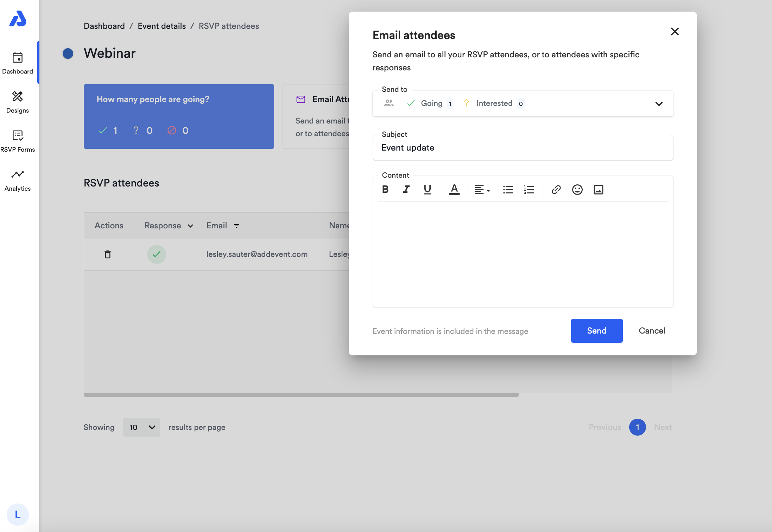The image size is (772, 532).
Task: Open the text color picker
Action: pyautogui.click(x=454, y=190)
